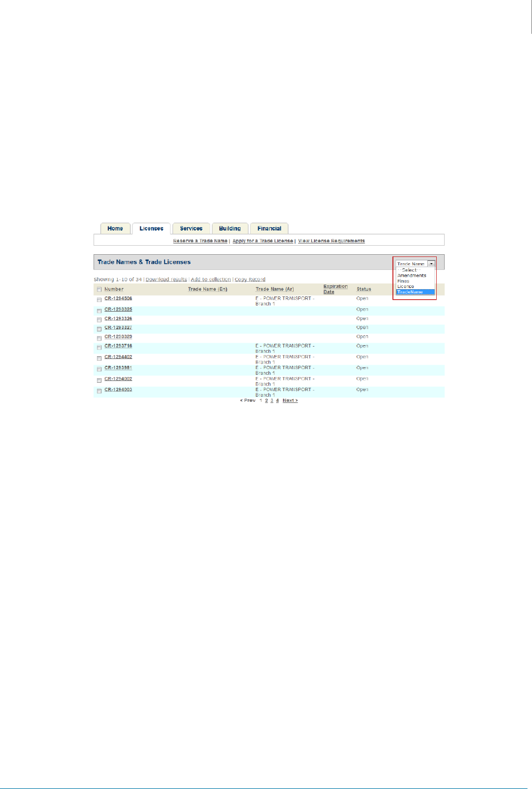Viewport: 532px width, 789px height.
Task: Click Reserve a Trade Name link
Action: click(200, 241)
